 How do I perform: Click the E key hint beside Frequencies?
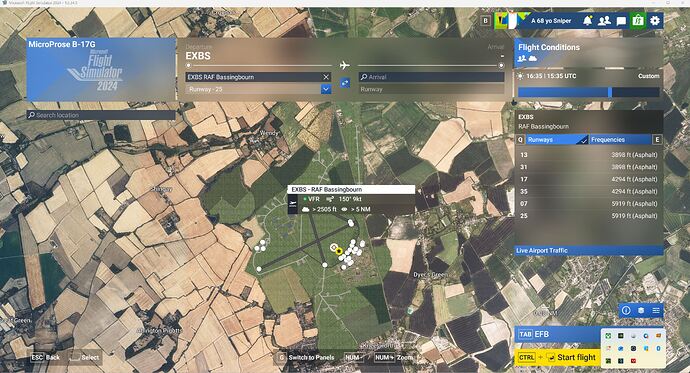(x=657, y=139)
